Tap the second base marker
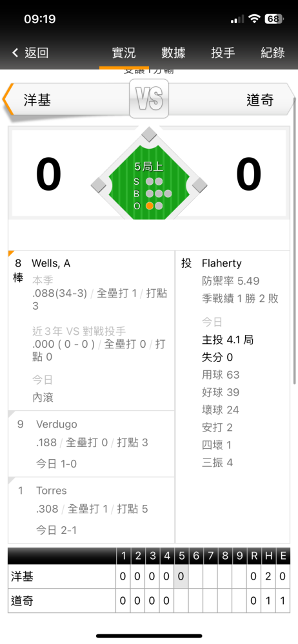This screenshot has width=298, height=644. pos(149,135)
